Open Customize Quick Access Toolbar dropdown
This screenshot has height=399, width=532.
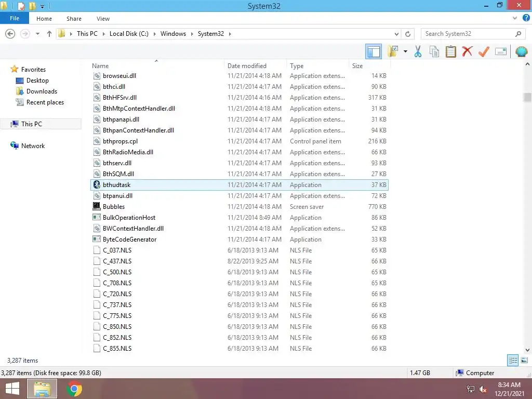[42, 6]
